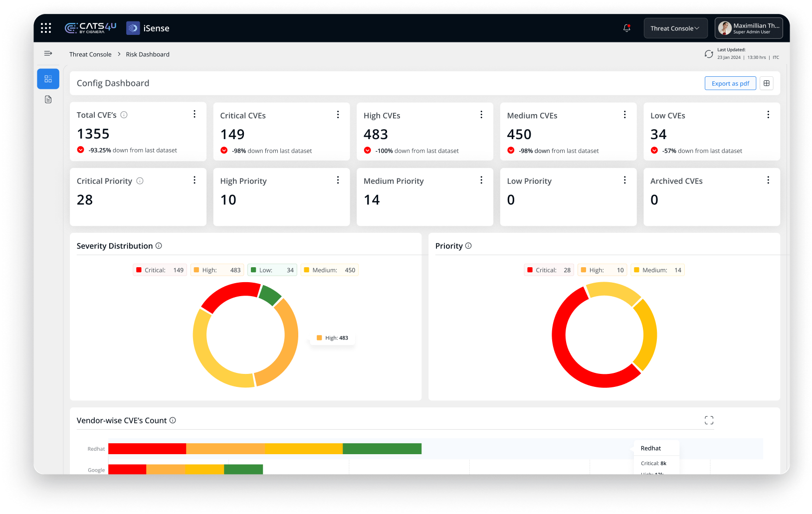Toggle Medium 14 legend in Priority chart

(657, 270)
